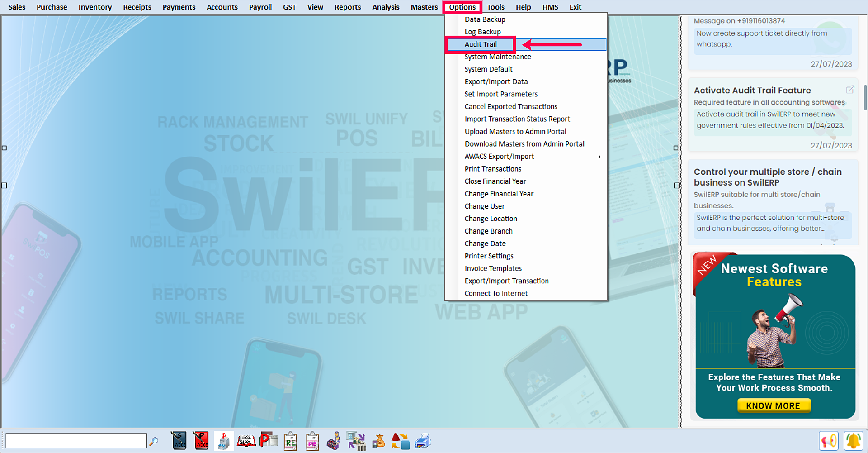Select Upload Masters to Admin Portal
The image size is (868, 453).
coord(526,132)
